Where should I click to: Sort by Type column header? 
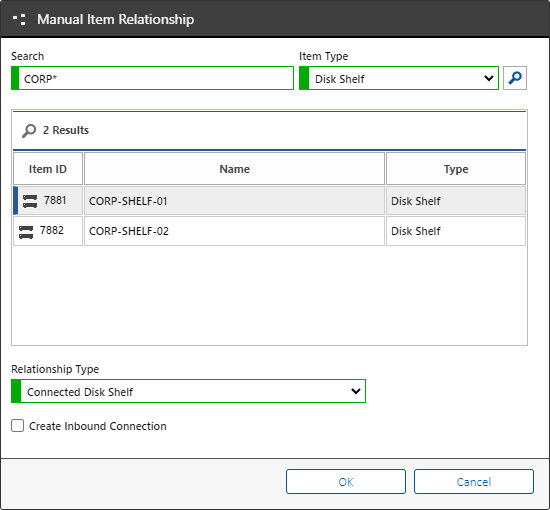click(x=456, y=169)
